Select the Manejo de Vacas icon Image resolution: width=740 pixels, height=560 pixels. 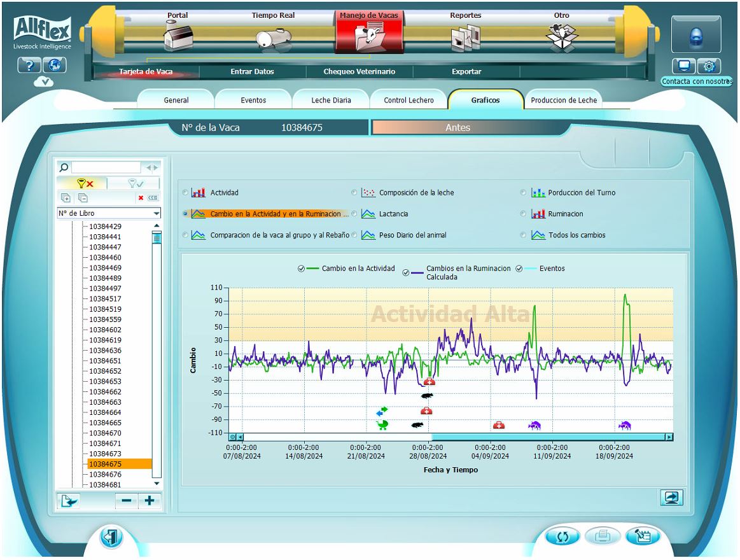pyautogui.click(x=369, y=36)
